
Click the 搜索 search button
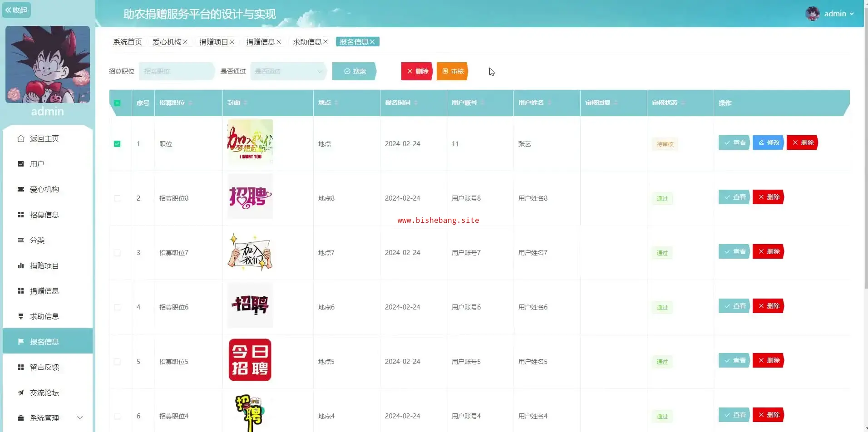tap(355, 71)
